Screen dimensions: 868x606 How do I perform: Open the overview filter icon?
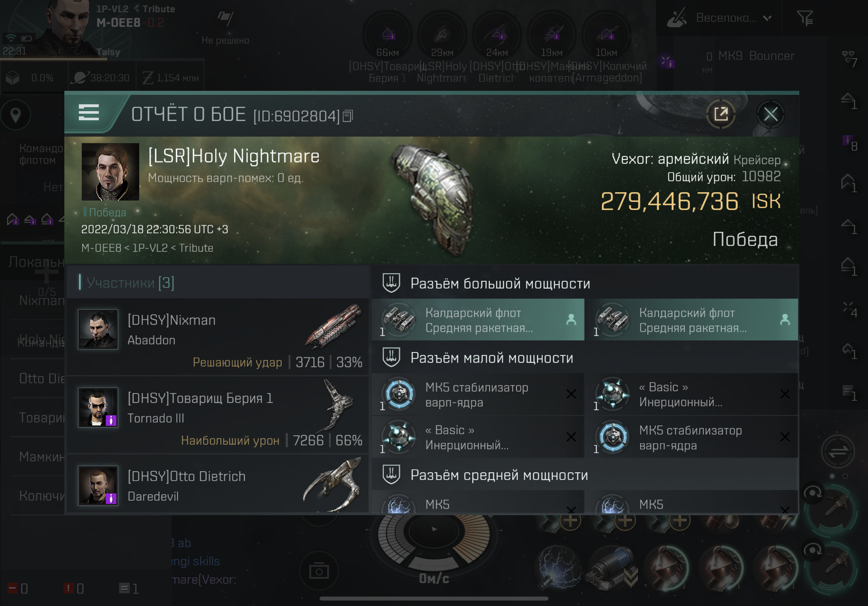tap(805, 18)
